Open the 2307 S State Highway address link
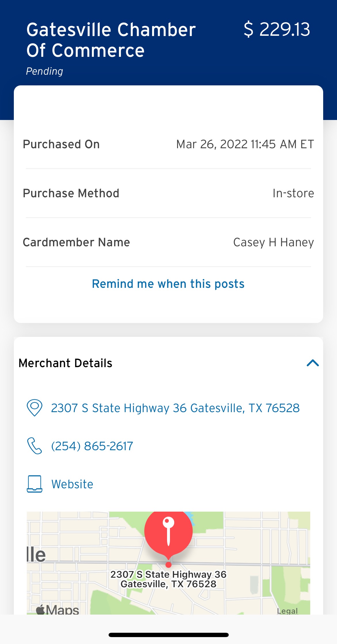The width and height of the screenshot is (337, 644). (175, 408)
